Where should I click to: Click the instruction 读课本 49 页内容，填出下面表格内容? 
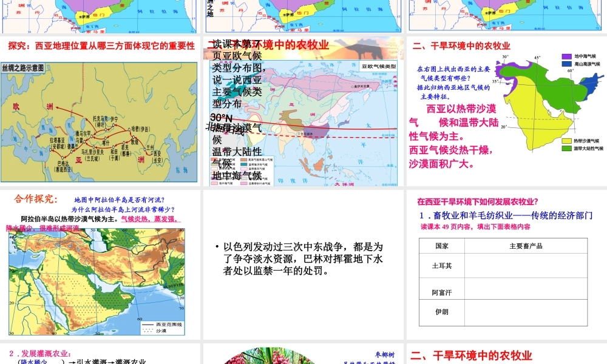click(x=475, y=227)
